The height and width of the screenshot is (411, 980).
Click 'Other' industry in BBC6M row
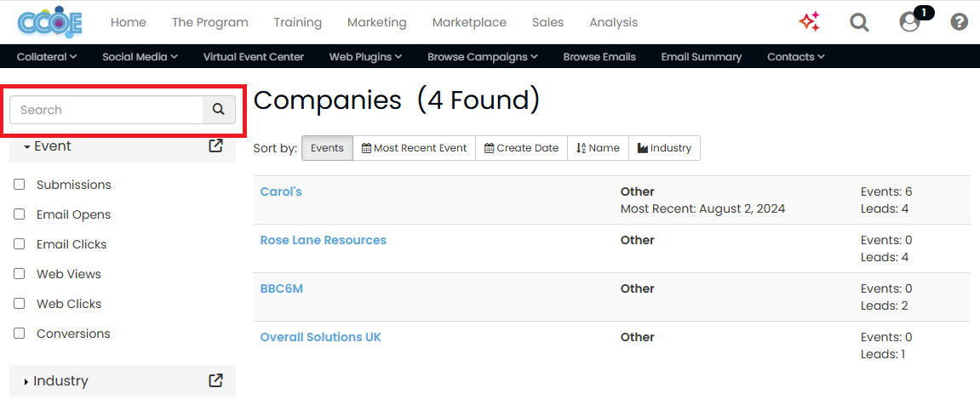[638, 288]
